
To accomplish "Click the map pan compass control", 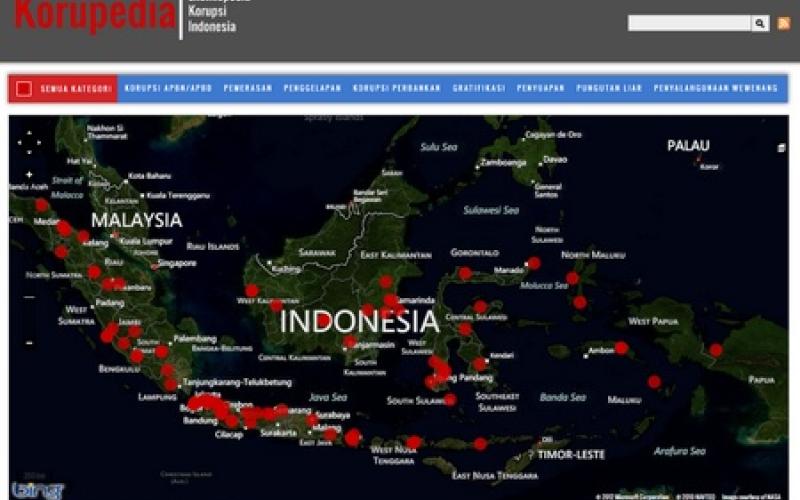I will point(29,143).
